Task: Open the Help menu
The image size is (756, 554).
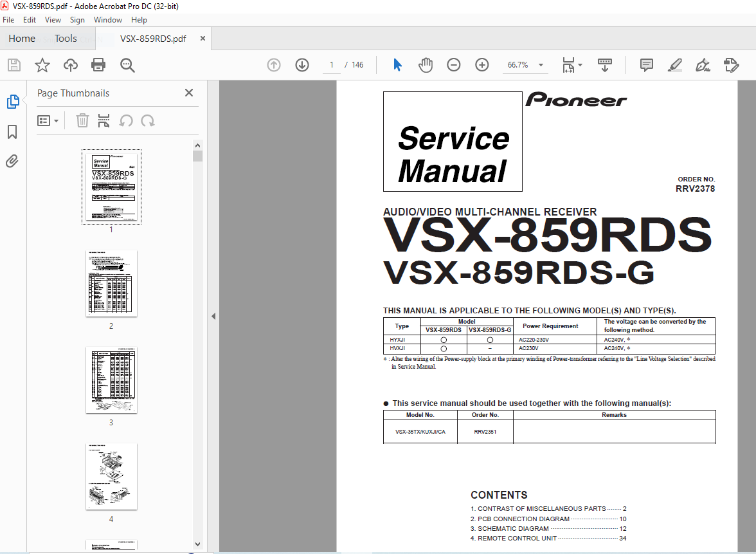Action: pyautogui.click(x=139, y=20)
